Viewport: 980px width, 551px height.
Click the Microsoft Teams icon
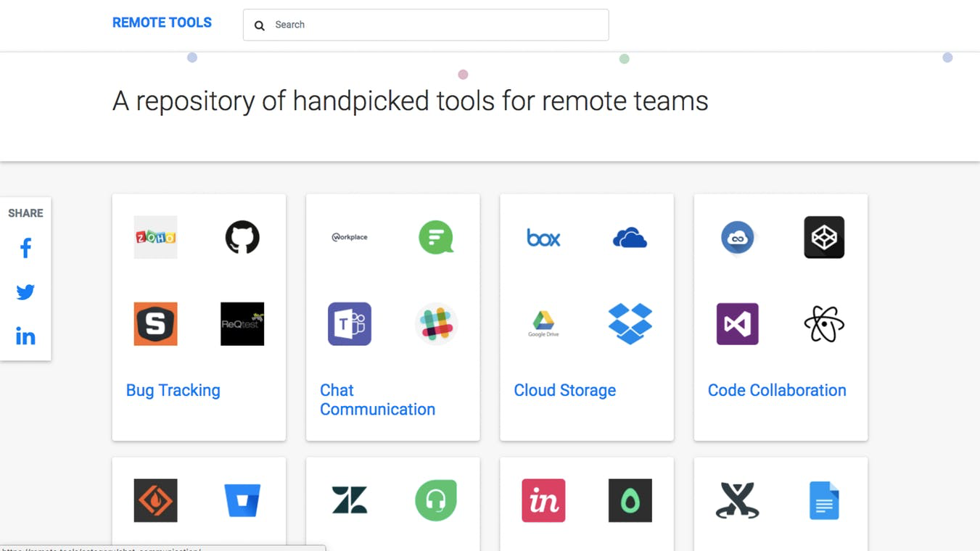[349, 324]
